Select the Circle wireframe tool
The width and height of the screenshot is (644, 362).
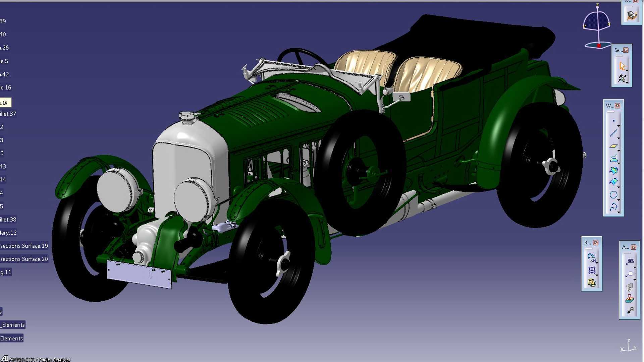613,195
